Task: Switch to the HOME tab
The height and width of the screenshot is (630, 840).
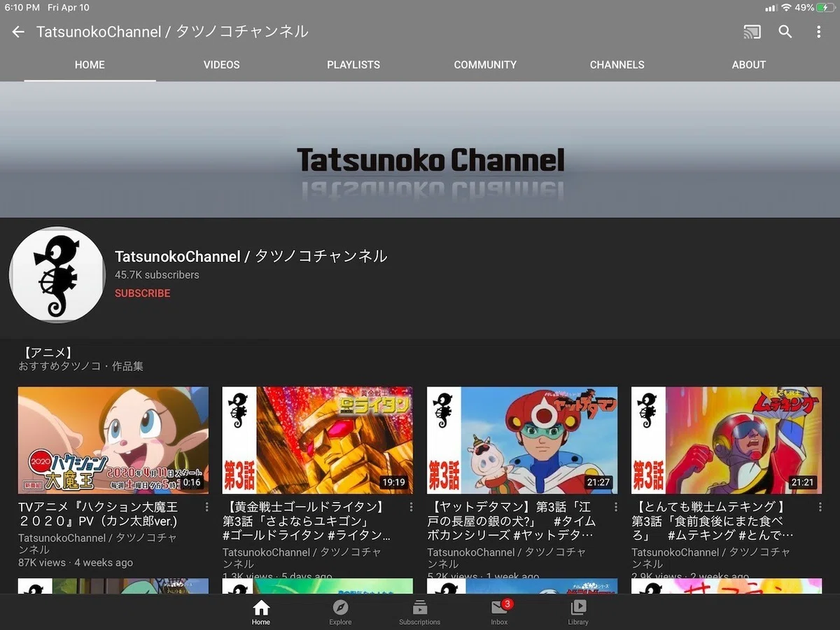Action: coord(90,64)
